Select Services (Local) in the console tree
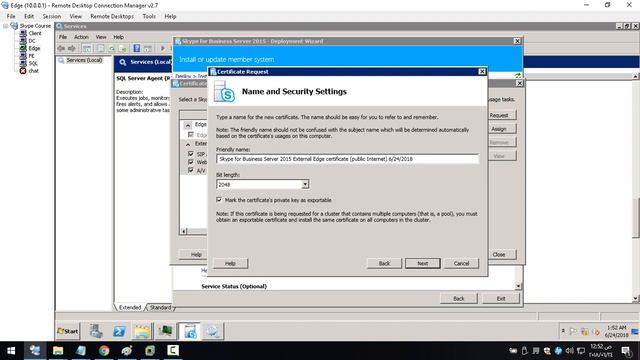Viewport: 640px width, 360px height. point(84,60)
